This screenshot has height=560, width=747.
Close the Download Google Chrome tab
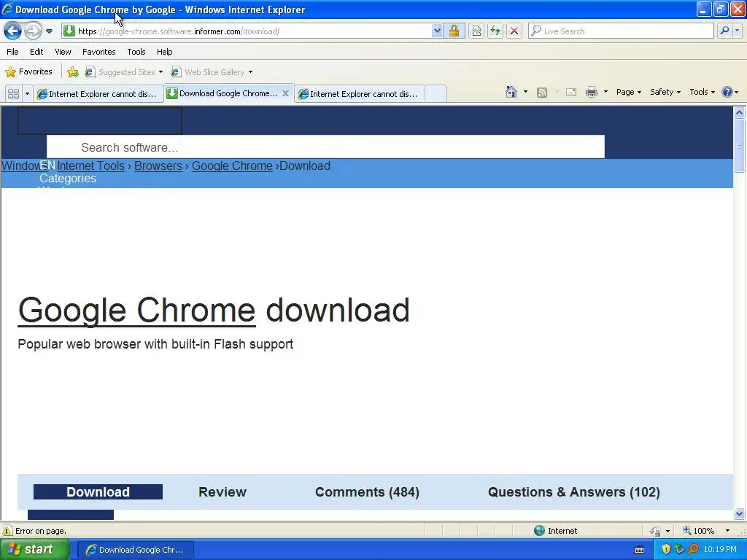[285, 93]
